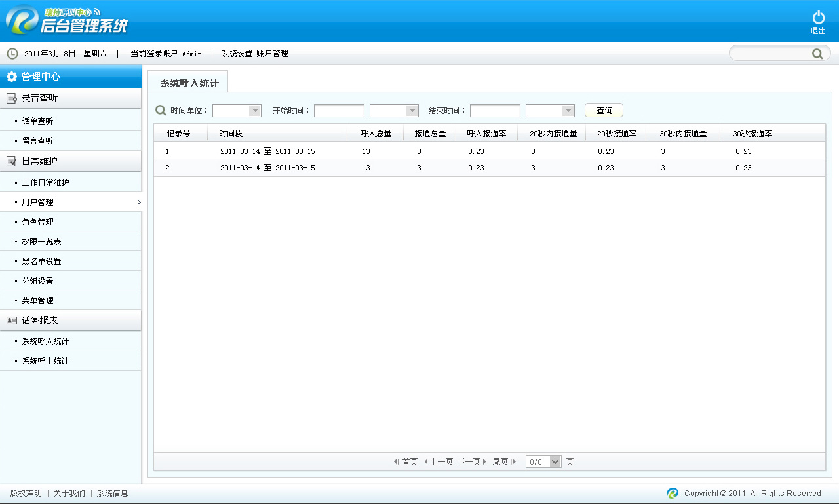Image resolution: width=839 pixels, height=504 pixels.
Task: Click the 接通总量 column header
Action: coord(430,133)
